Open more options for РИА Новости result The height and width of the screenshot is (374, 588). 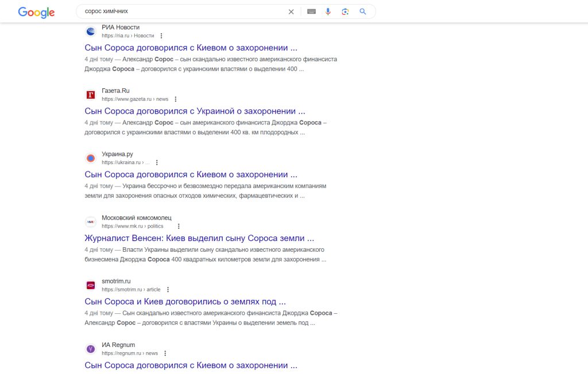coord(161,36)
